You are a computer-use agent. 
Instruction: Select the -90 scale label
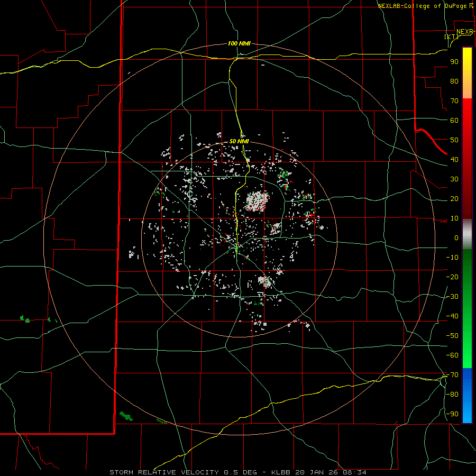[452, 414]
